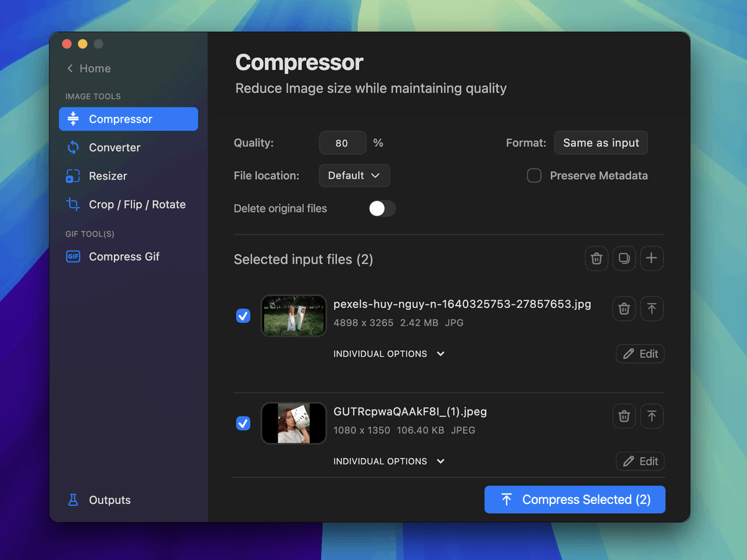
Task: Uncheck the GUTRcpwaQAAkF8I_(1).jpeg file
Action: 243,424
